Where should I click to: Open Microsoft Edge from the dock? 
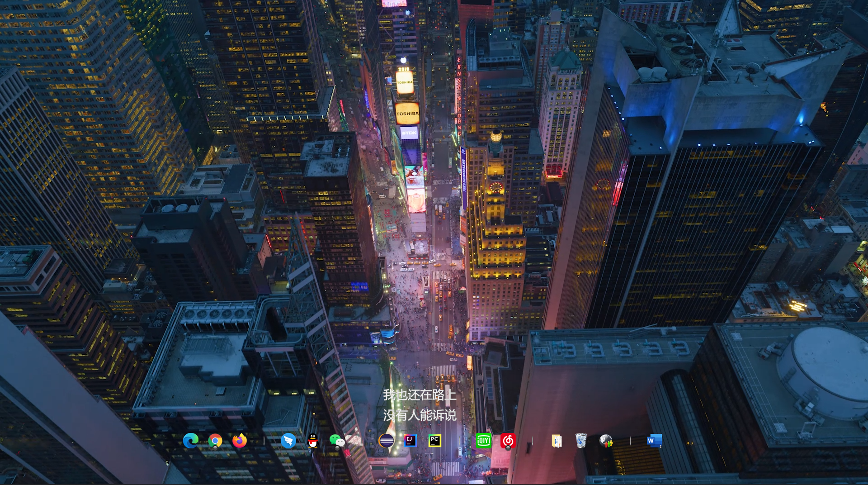point(191,440)
